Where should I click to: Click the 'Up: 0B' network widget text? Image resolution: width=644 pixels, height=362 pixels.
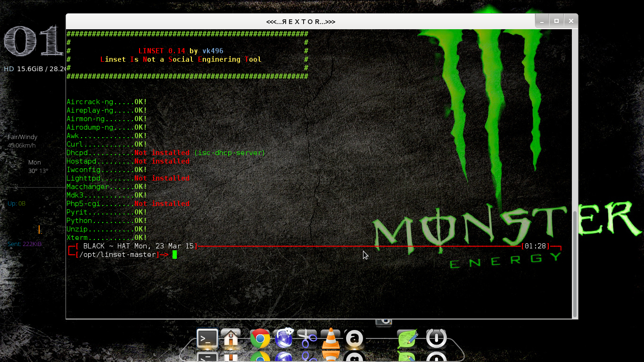click(x=17, y=204)
